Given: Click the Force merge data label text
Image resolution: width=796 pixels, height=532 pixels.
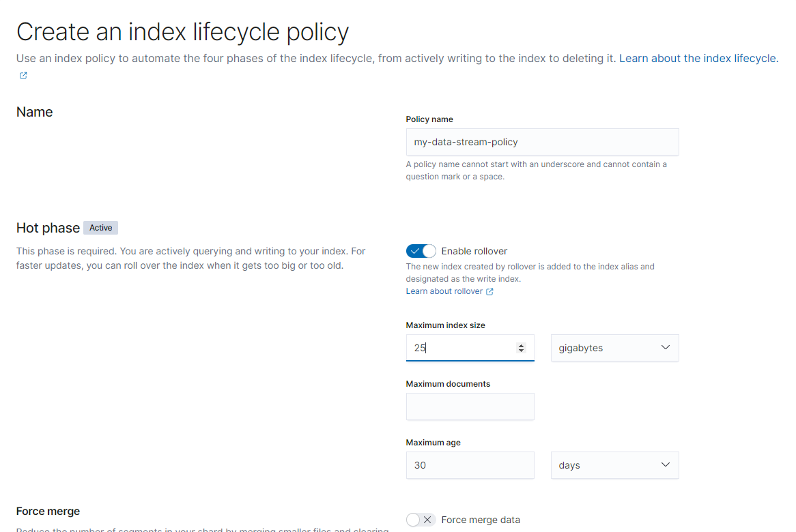Looking at the screenshot, I should (481, 520).
